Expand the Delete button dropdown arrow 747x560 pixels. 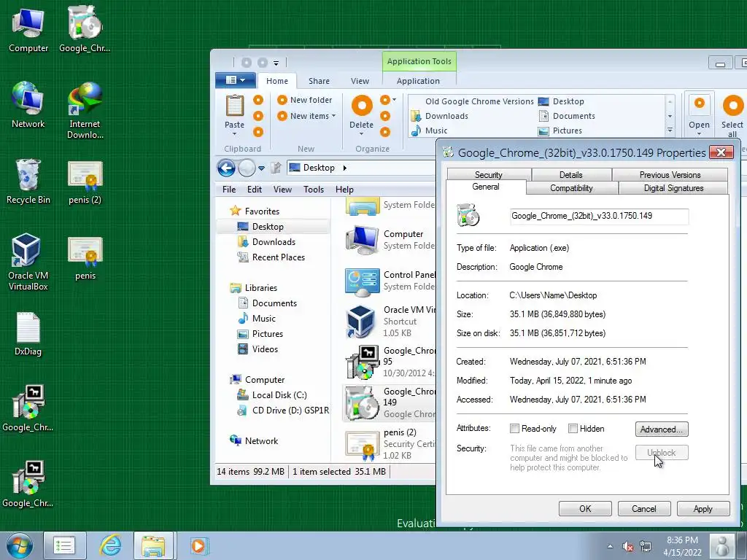(362, 134)
